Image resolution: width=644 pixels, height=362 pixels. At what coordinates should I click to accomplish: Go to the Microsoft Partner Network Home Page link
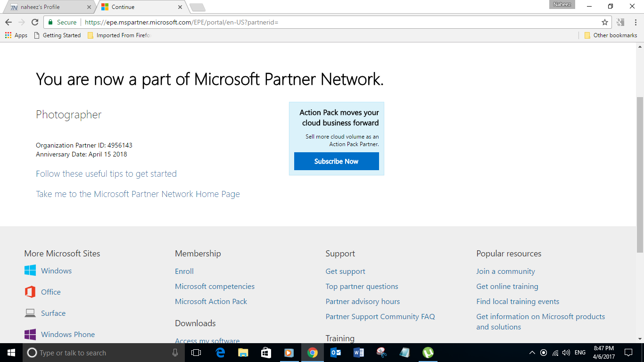click(138, 194)
